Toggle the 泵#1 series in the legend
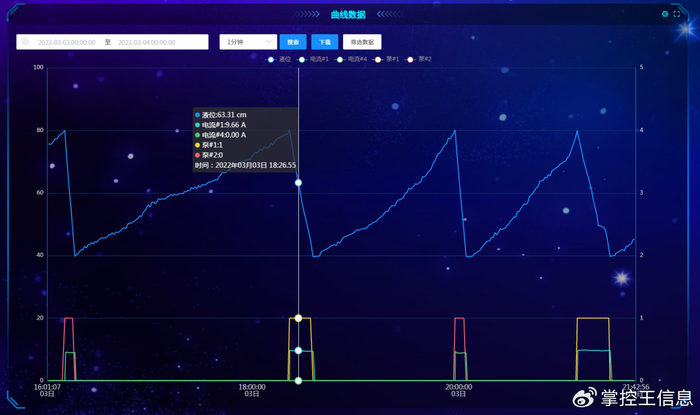The height and width of the screenshot is (415, 700). [x=387, y=59]
